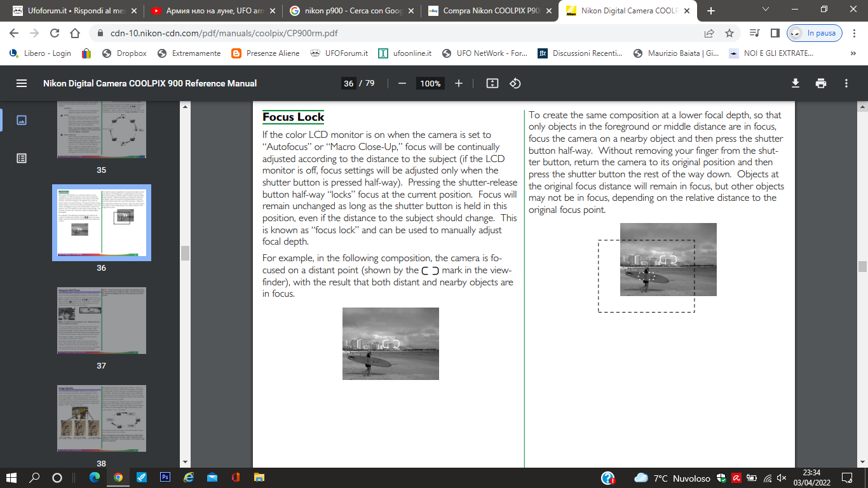
Task: Click the thumbnail sidebar scrollbar handle
Action: [x=186, y=252]
